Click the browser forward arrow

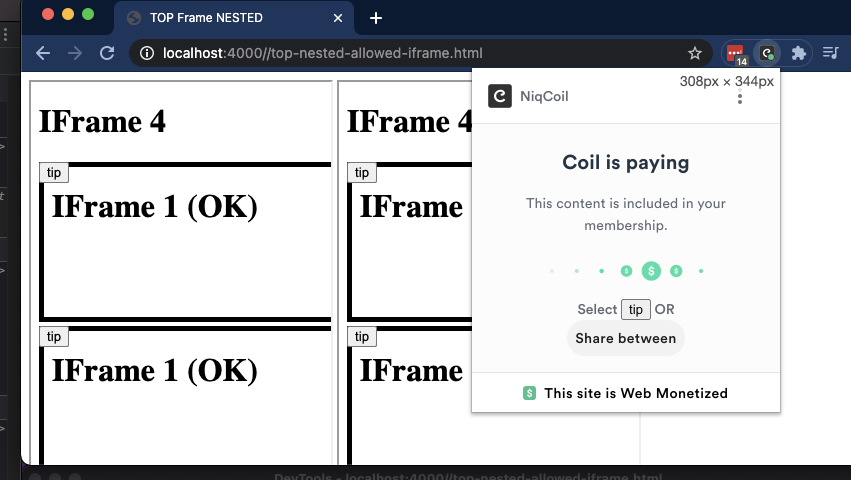[x=75, y=53]
